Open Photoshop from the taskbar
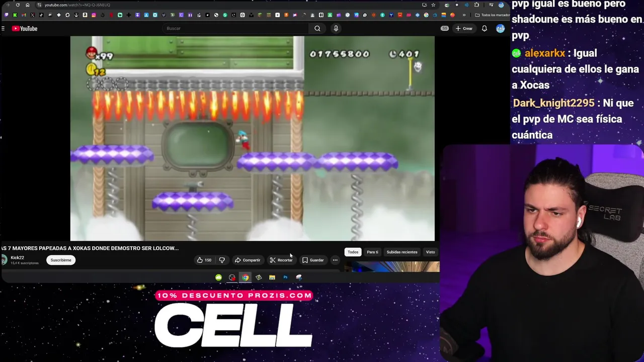The image size is (644, 362). tap(285, 277)
